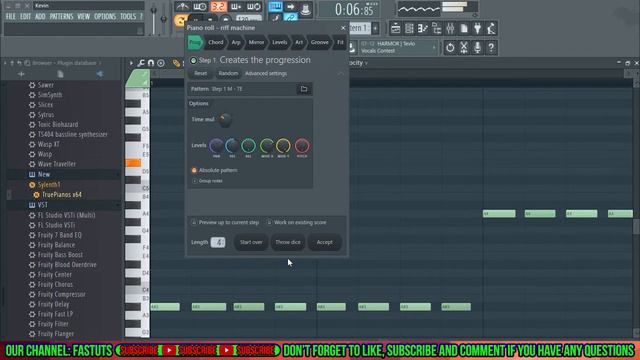The width and height of the screenshot is (640, 360).
Task: Open the piano roll wrench tools icon
Action: pos(141,63)
